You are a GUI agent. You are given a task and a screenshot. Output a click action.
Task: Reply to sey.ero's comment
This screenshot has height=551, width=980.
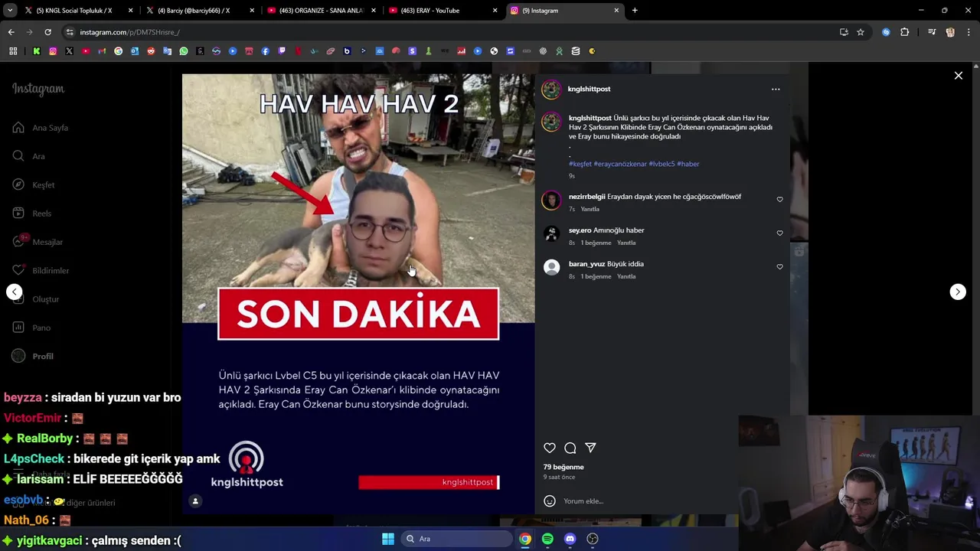coord(626,243)
